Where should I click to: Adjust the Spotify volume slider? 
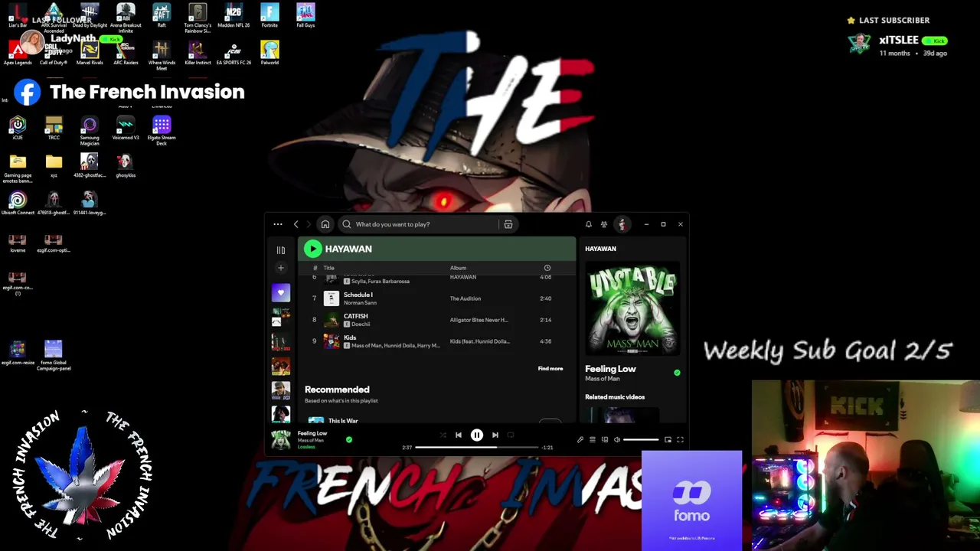(x=641, y=440)
